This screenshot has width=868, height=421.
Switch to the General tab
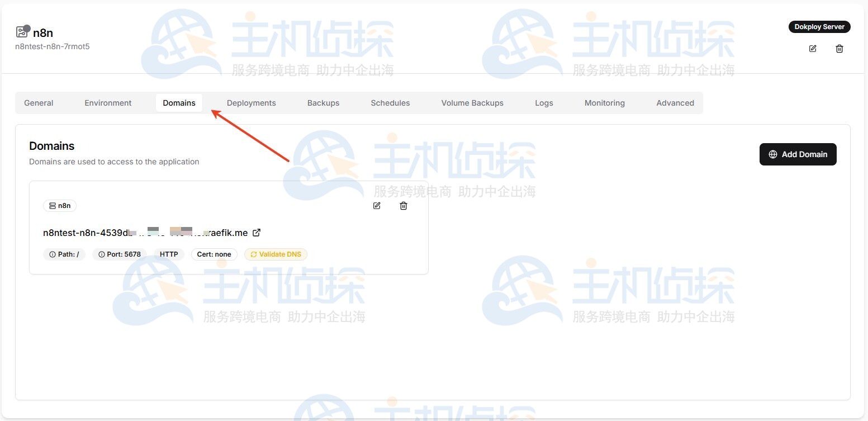coord(39,103)
